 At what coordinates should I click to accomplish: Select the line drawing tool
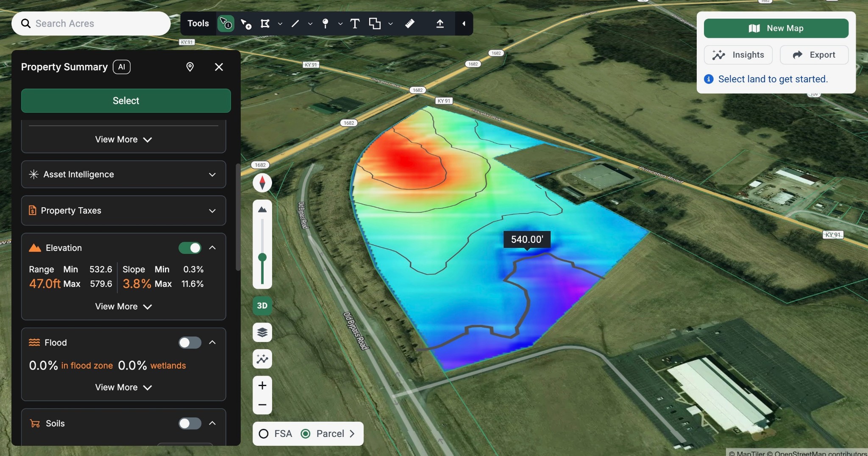coord(295,24)
